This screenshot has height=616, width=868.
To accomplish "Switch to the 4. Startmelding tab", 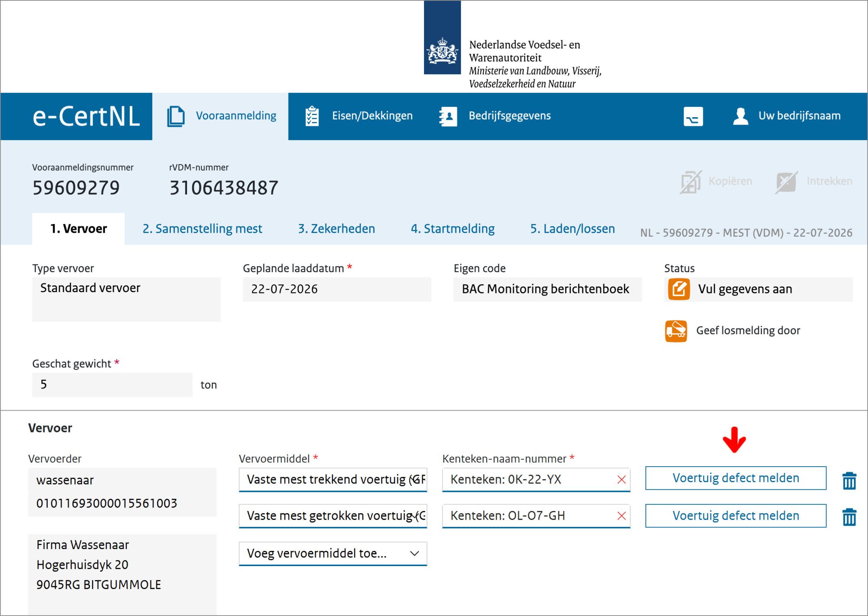I will [453, 229].
